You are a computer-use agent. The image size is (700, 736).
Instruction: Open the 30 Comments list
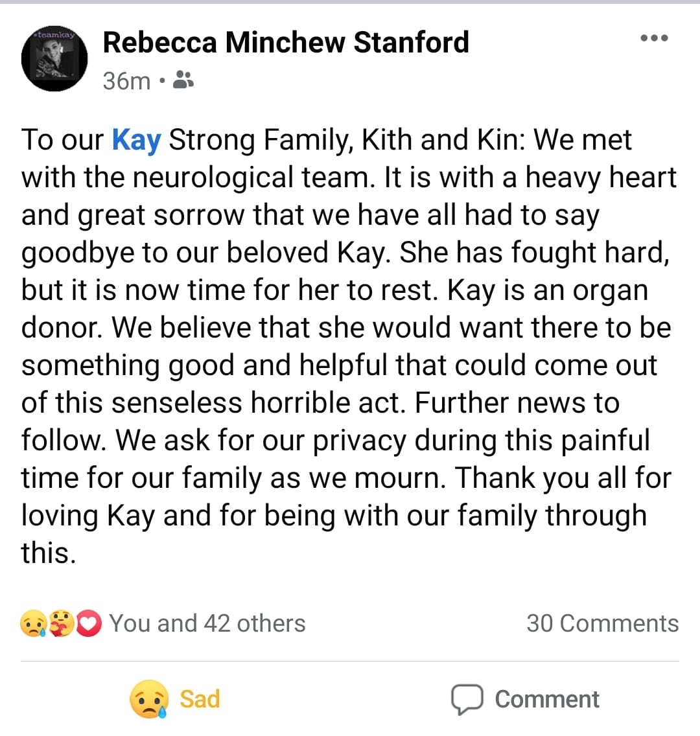(x=602, y=623)
